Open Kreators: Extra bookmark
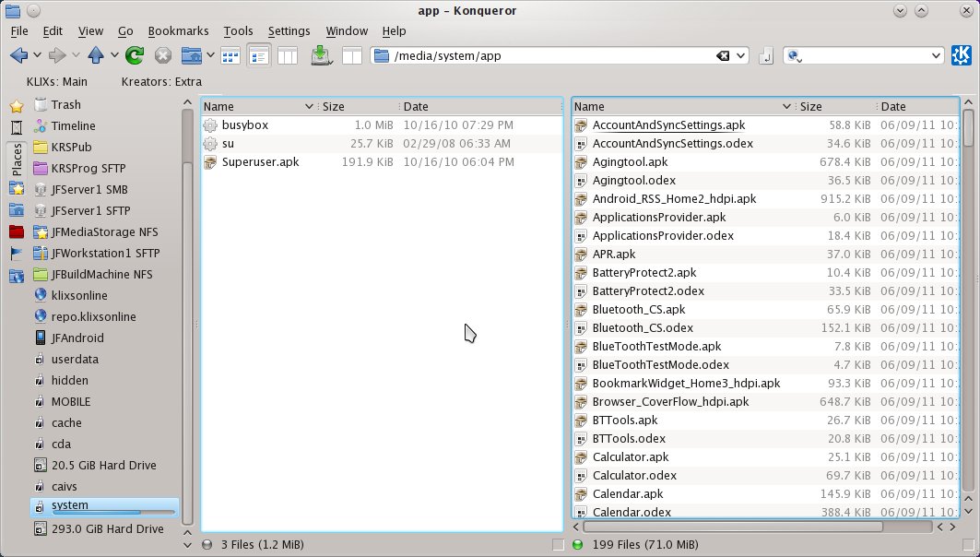The height and width of the screenshot is (557, 980). [161, 82]
